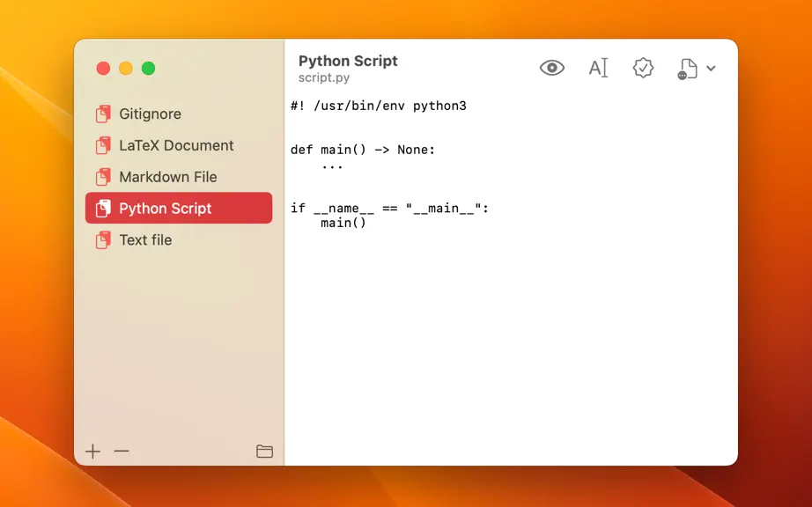Select the LaTeX Document template

[x=179, y=145]
